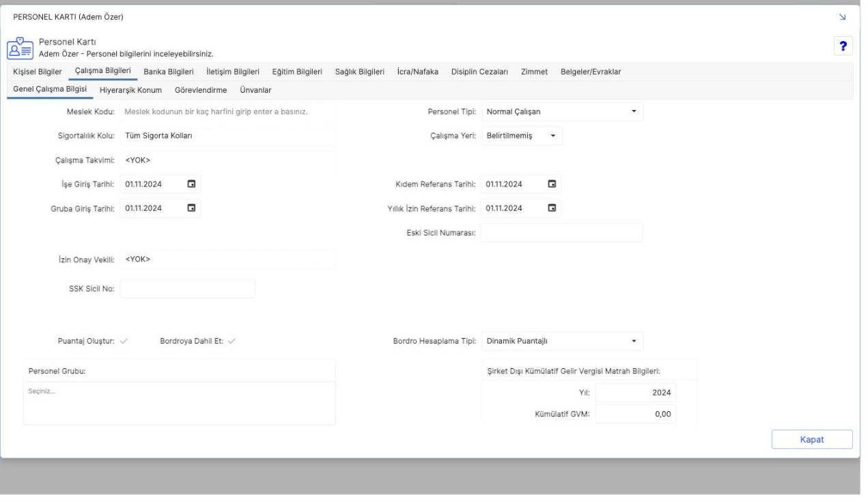Click the Kümülatif GVM amount field
Screen dimensions: 868x502
636,414
